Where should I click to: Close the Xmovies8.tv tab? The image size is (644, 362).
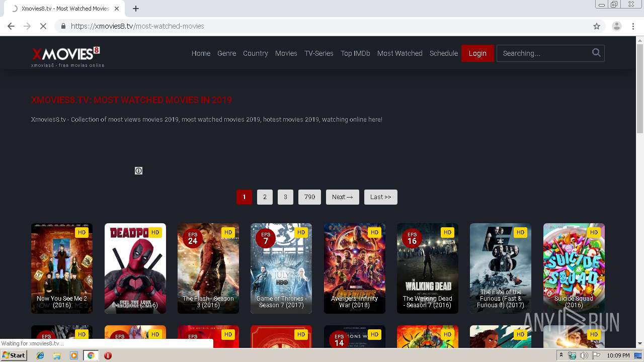(x=117, y=9)
